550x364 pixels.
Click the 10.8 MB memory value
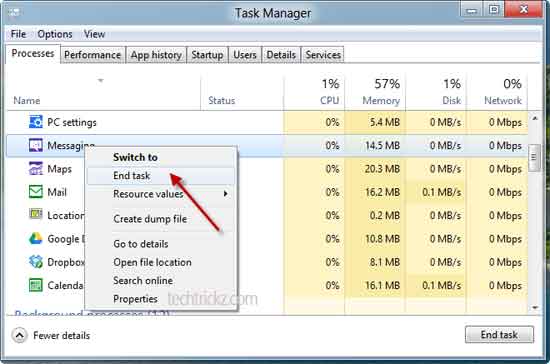(x=382, y=239)
